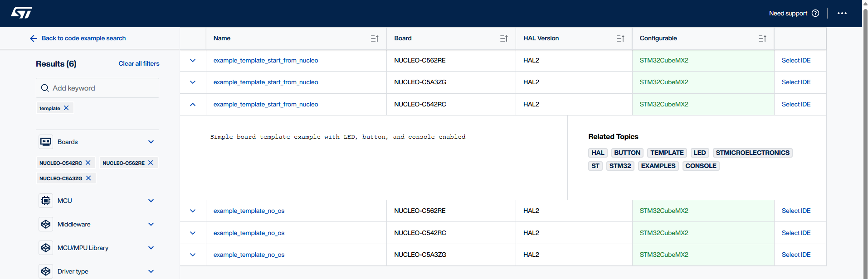This screenshot has height=279, width=868.
Task: Sort results by Configurable column
Action: click(762, 38)
